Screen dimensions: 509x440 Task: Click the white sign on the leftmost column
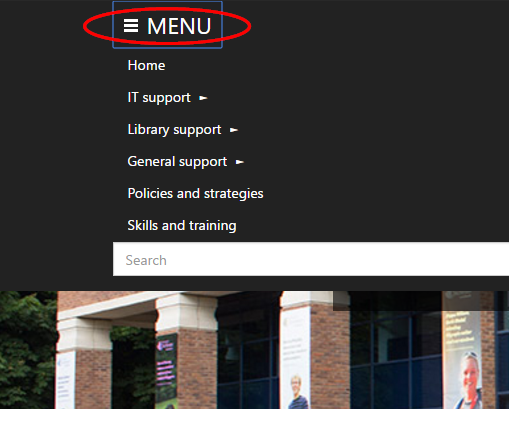tap(65, 380)
